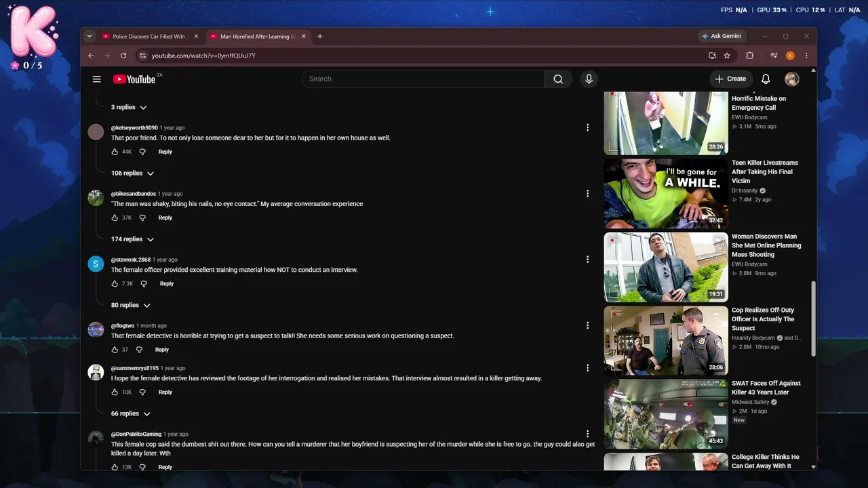Open action menu for @kelseyworth9090 comment
The width and height of the screenshot is (868, 488).
coord(587,127)
